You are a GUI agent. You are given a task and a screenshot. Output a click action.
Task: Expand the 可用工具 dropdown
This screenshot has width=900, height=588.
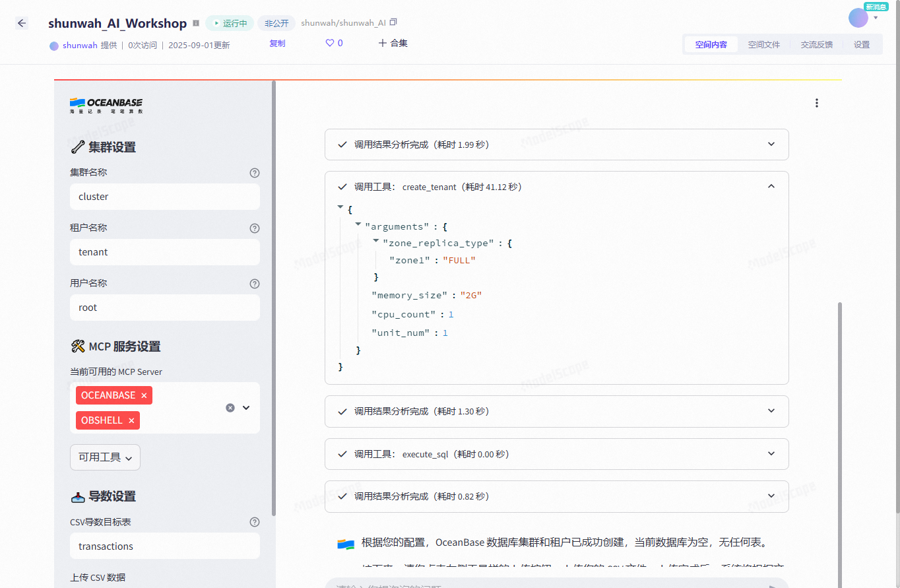(x=105, y=457)
